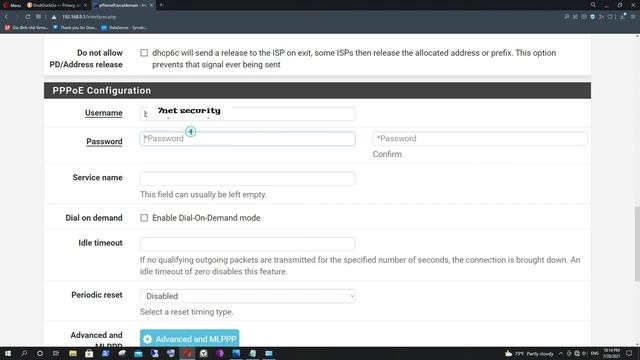640x360 pixels.
Task: Open the 'Thank you for Dow...' bookmark
Action: click(x=75, y=28)
